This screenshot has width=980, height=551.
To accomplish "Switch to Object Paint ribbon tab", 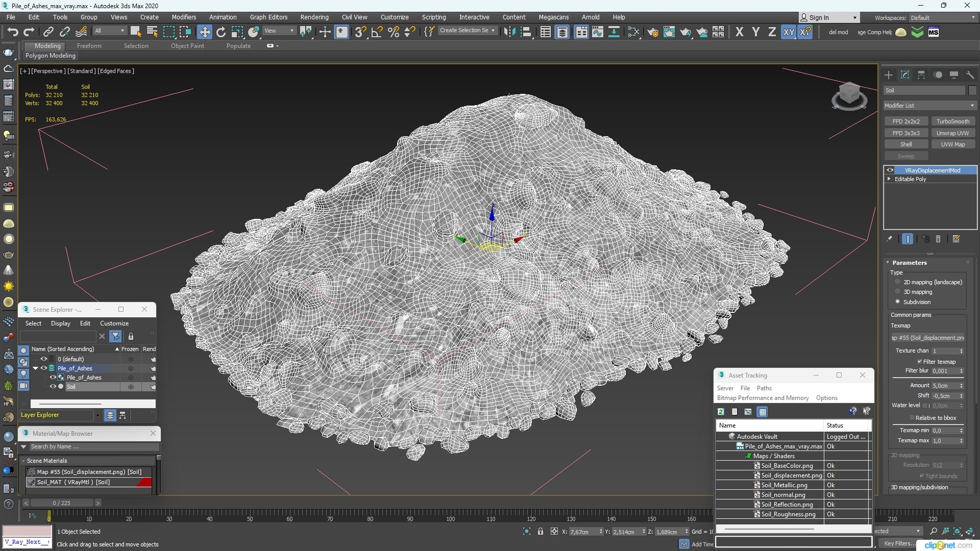I will (x=187, y=46).
